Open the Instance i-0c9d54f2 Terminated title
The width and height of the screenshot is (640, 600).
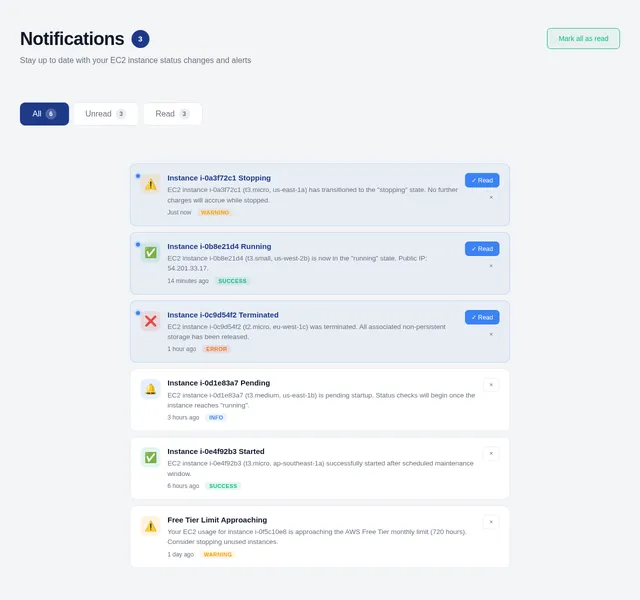click(x=223, y=315)
